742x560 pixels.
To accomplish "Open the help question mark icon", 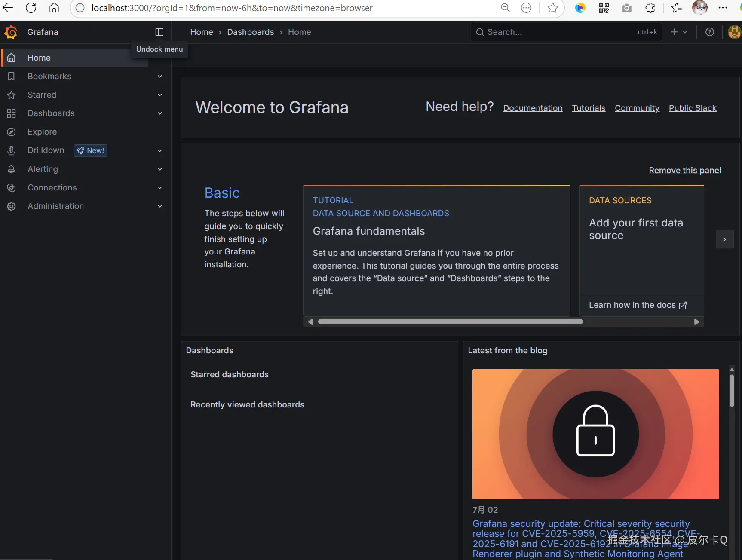I will [710, 32].
